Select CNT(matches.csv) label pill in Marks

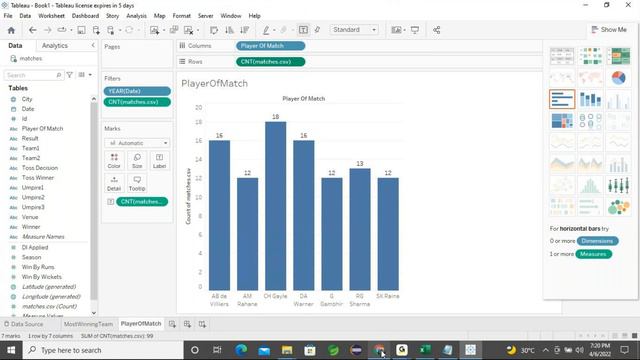(142, 202)
